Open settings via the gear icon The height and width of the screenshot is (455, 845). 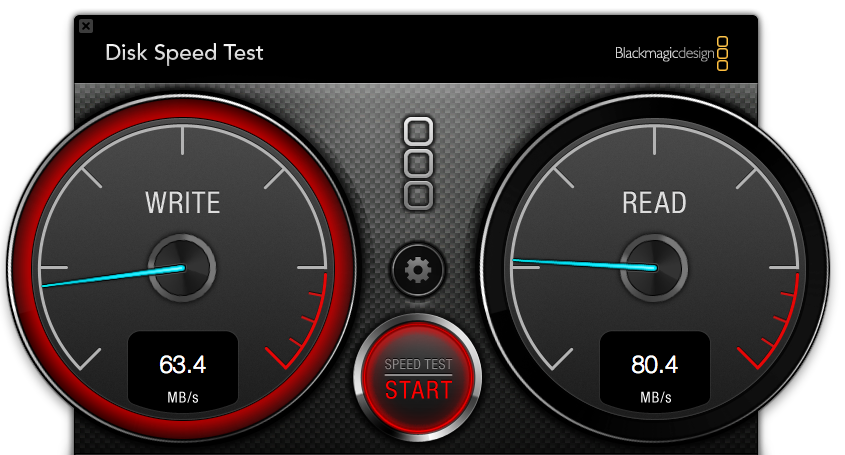click(x=418, y=270)
